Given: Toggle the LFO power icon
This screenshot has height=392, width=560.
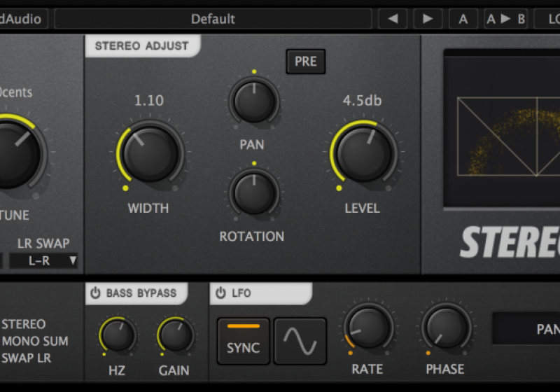Looking at the screenshot, I should 220,293.
